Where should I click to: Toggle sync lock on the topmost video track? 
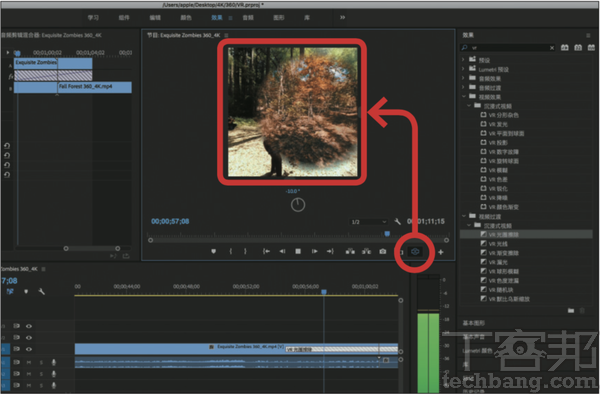(x=16, y=326)
